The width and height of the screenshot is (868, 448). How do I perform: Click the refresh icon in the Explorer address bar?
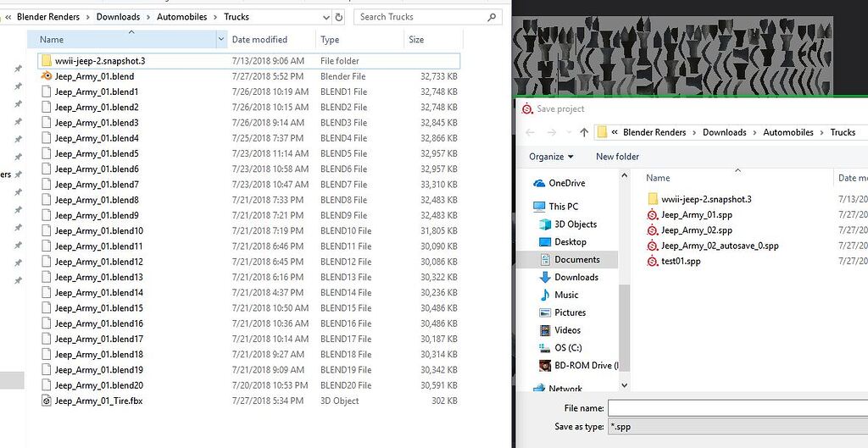[x=339, y=17]
